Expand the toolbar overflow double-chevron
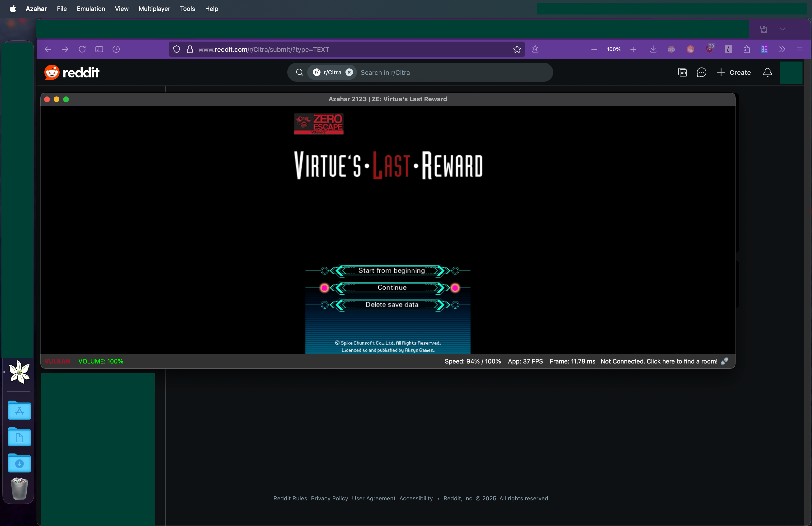Screen dimensions: 812x526 coord(782,49)
